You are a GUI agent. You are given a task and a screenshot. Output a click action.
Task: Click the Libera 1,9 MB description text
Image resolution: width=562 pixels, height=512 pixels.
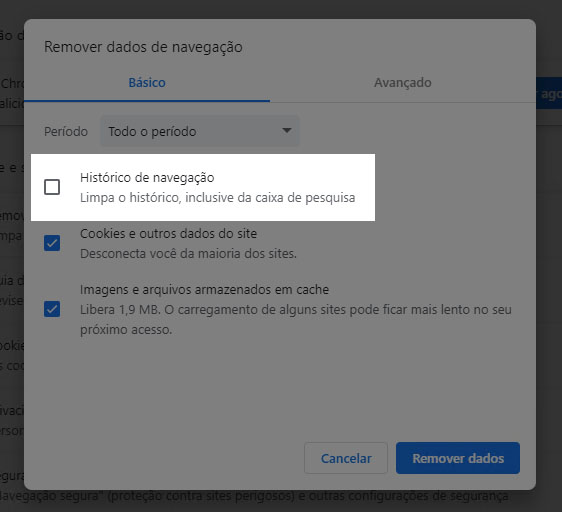(296, 319)
